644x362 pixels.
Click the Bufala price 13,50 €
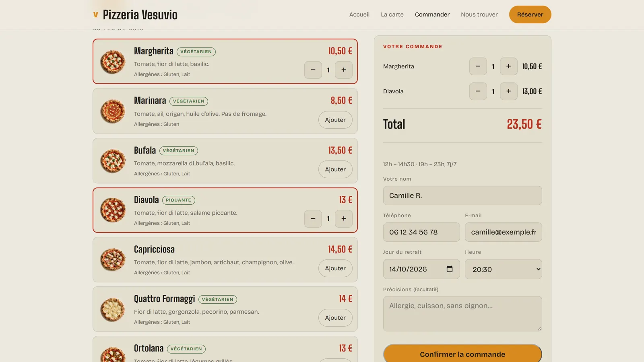pyautogui.click(x=340, y=150)
